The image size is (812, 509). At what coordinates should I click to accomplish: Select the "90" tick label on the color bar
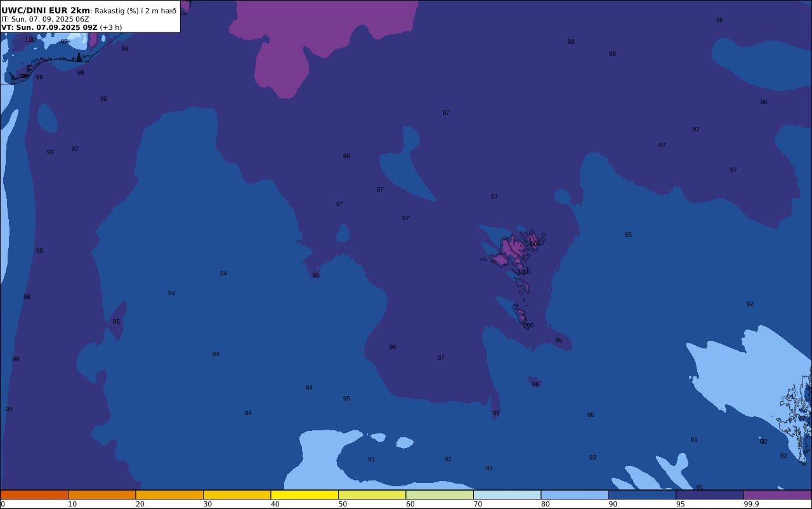pos(613,504)
